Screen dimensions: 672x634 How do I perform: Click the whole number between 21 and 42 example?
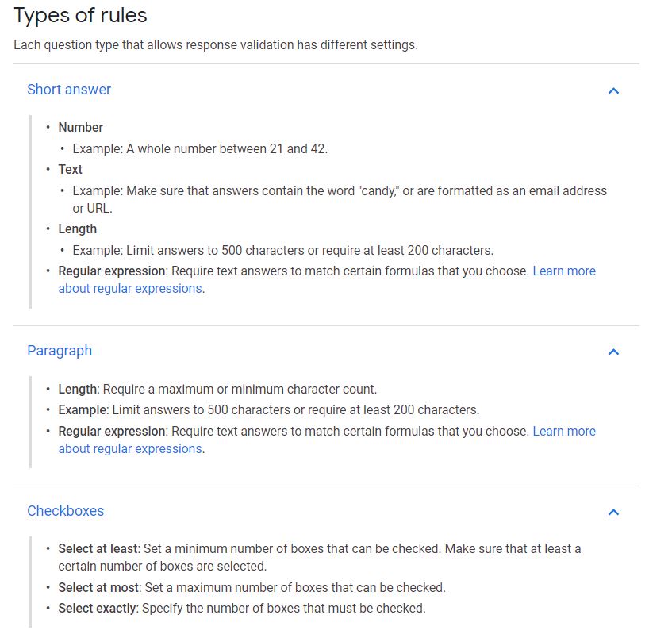(x=200, y=149)
